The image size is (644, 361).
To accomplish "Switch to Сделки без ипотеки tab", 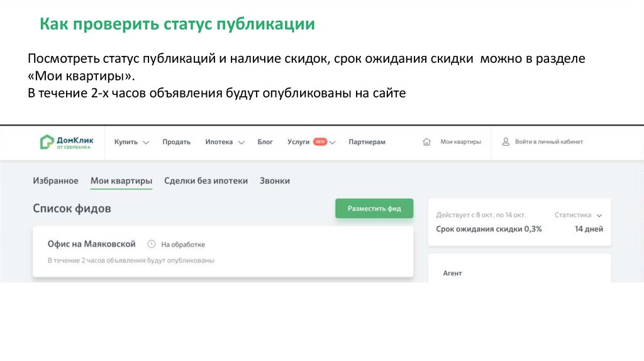I will (206, 181).
